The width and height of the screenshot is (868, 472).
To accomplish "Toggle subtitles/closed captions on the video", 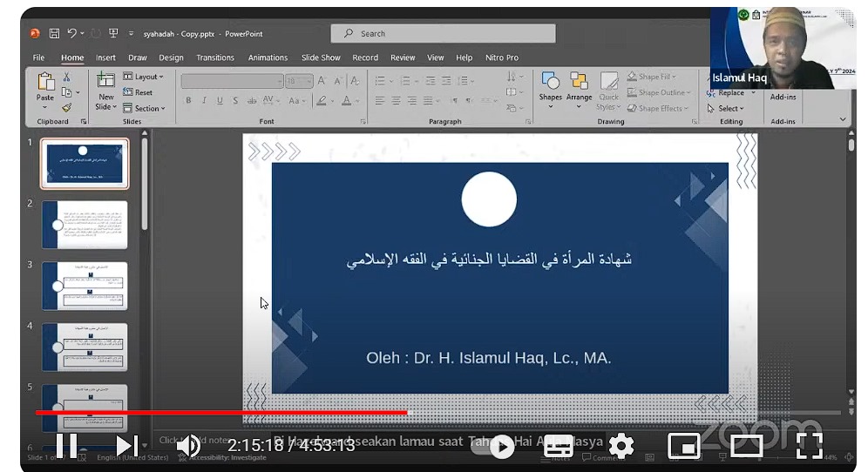I will (x=559, y=446).
